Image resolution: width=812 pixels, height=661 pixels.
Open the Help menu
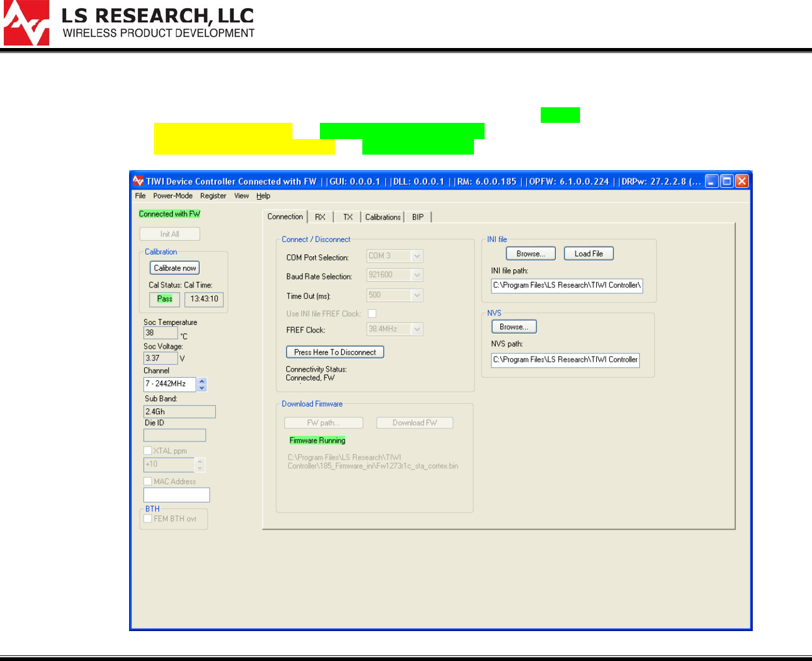[x=263, y=196]
